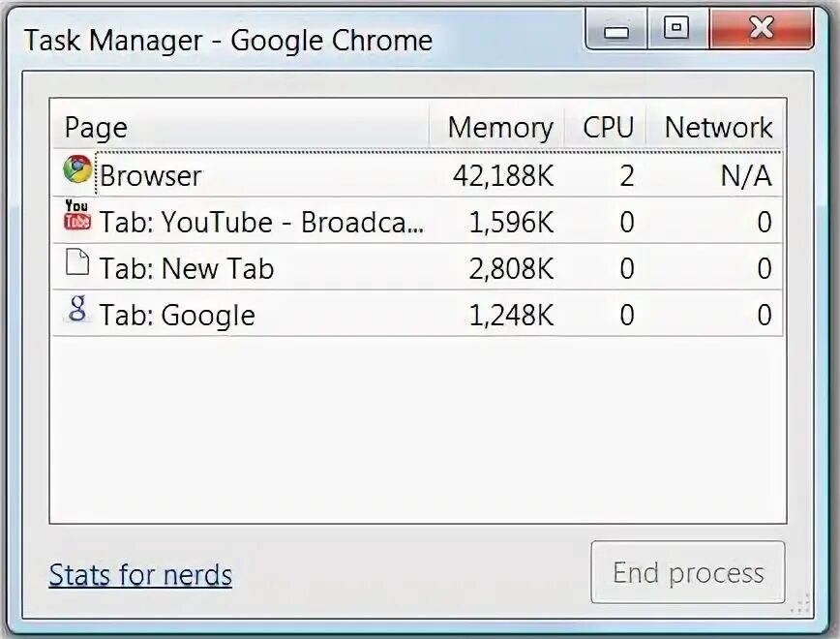Click the N/A network value
The width and height of the screenshot is (840, 639).
[746, 175]
